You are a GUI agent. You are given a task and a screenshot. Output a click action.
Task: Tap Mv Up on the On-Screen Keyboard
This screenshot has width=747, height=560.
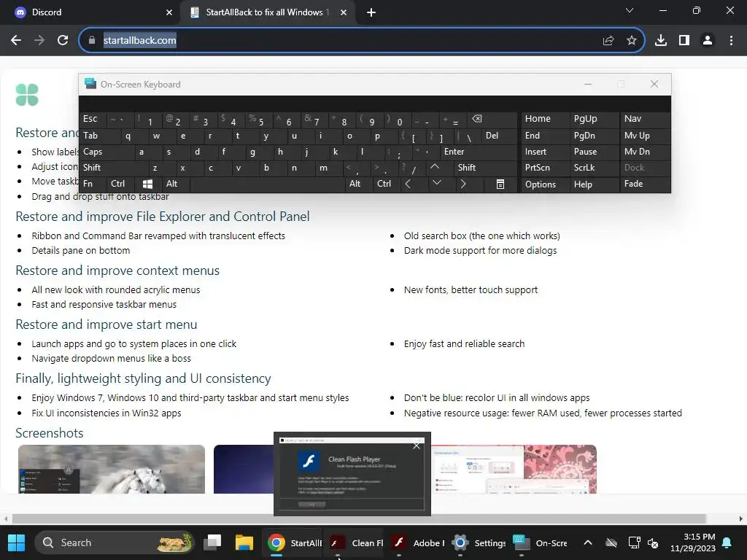click(x=644, y=136)
